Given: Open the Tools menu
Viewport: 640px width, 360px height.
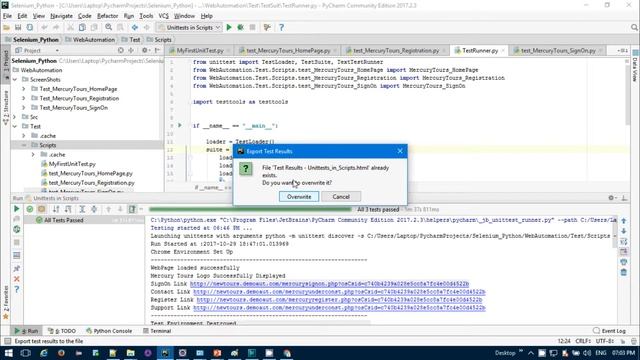Looking at the screenshot, I should [x=146, y=16].
